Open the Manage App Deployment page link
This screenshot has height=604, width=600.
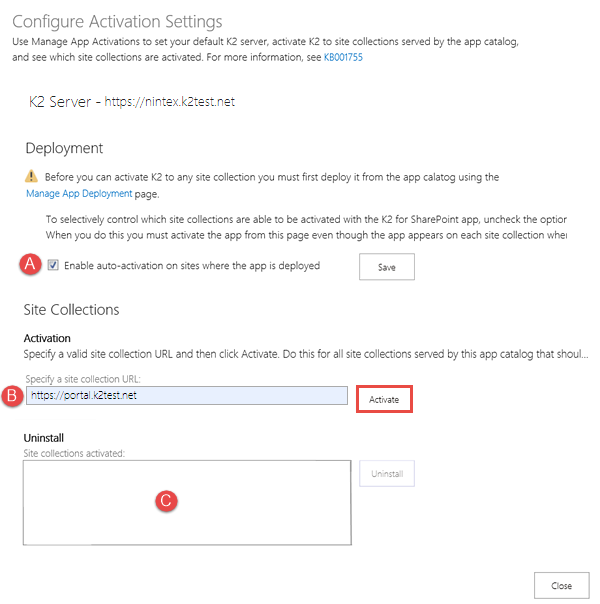(78, 193)
